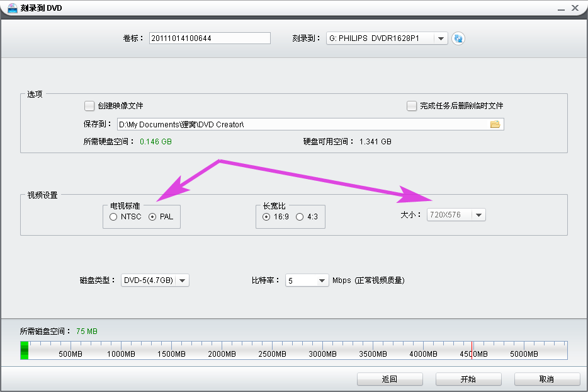The width and height of the screenshot is (588, 392).
Task: Click the DVD app icon in title bar
Action: coord(13,8)
